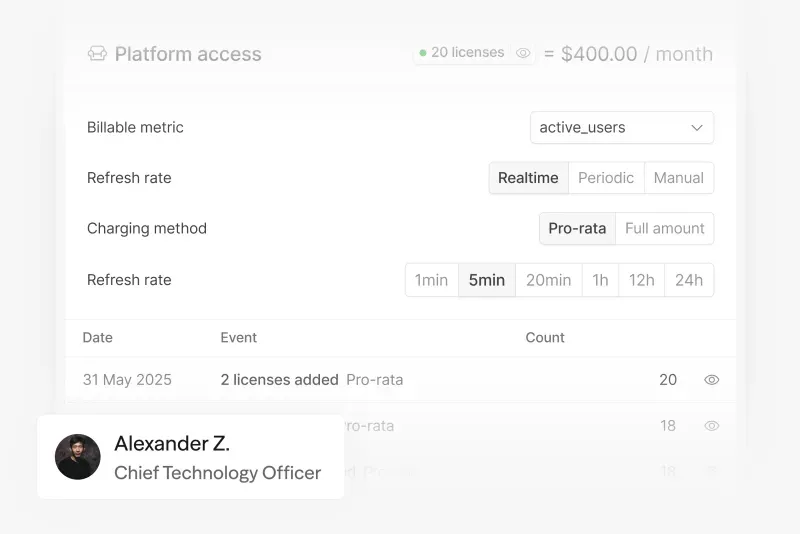The image size is (800, 534).
Task: Set refresh interval to 20min
Action: pos(548,280)
